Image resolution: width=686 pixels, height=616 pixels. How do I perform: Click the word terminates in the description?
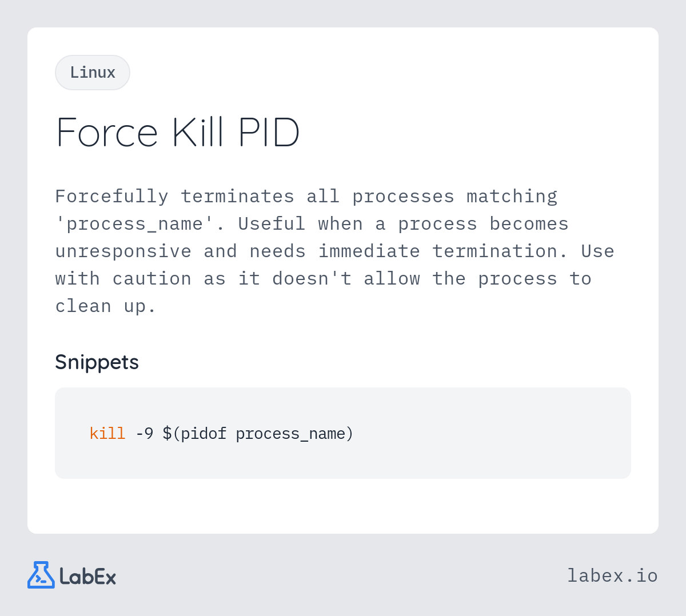pyautogui.click(x=237, y=197)
